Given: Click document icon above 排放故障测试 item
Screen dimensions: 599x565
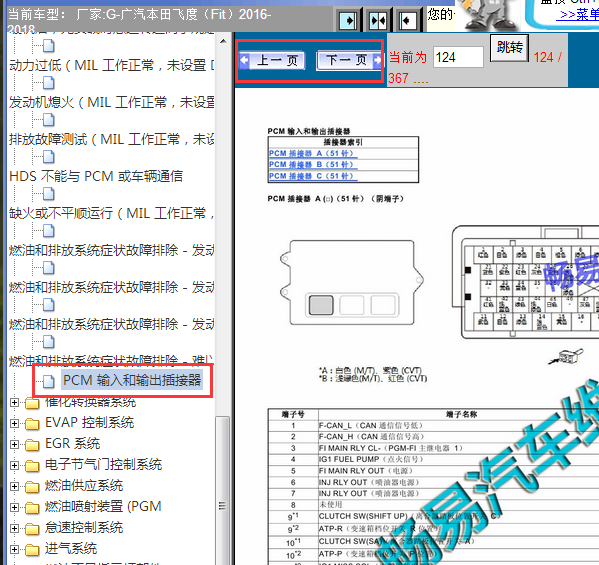Looking at the screenshot, I should point(49,120).
